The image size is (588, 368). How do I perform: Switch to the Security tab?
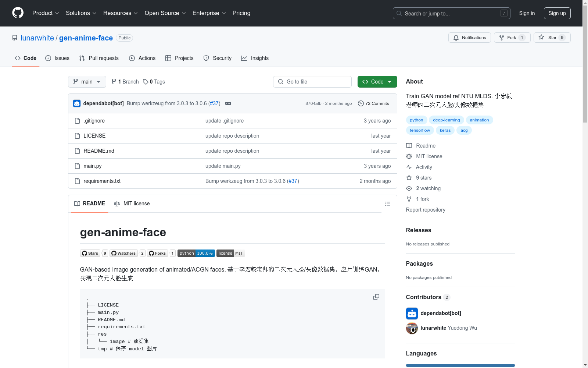tap(218, 58)
